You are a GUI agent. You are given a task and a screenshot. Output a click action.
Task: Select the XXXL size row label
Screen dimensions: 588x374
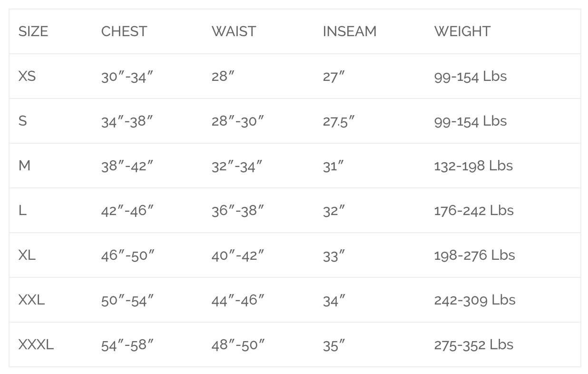point(36,344)
